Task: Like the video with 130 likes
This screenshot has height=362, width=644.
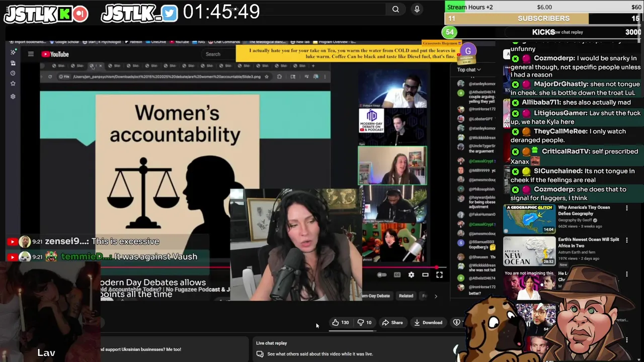Action: pos(340,322)
